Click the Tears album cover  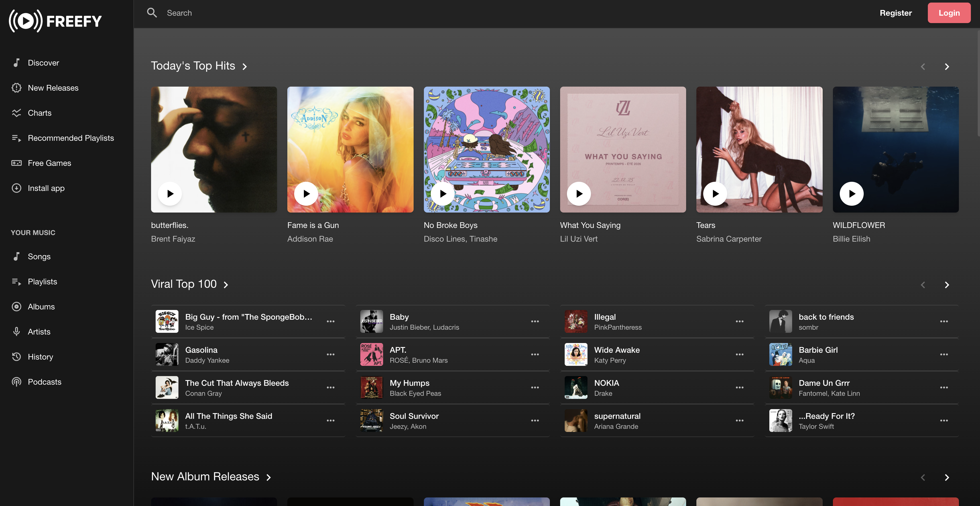point(759,149)
